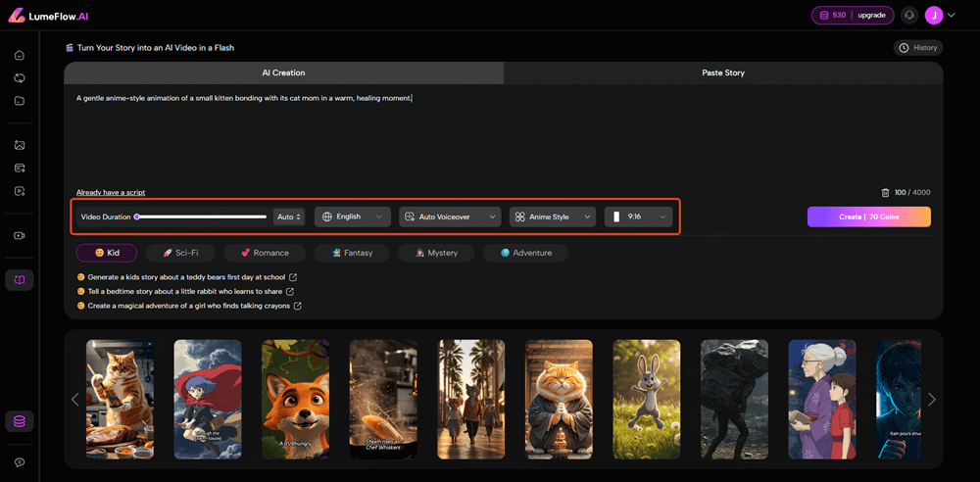
Task: Select the Kid story category
Action: [107, 253]
